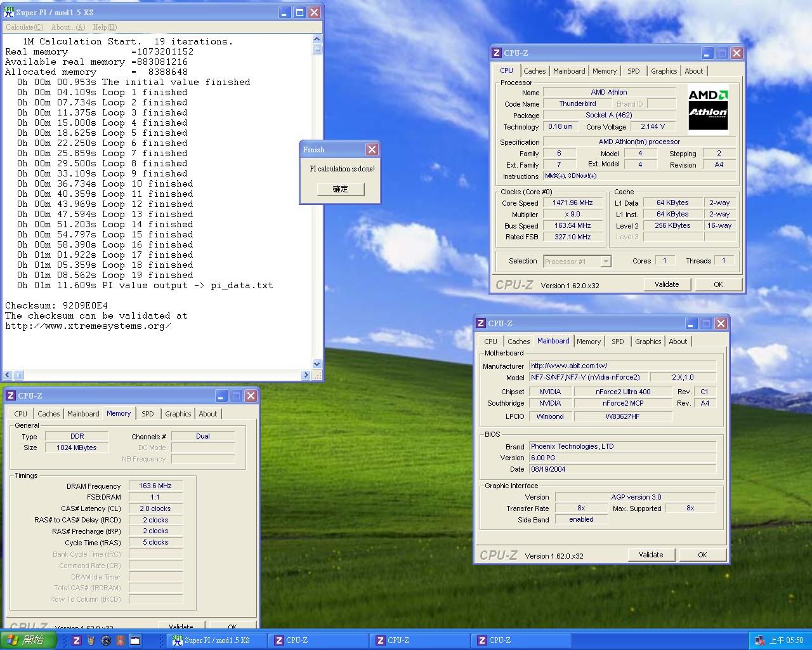Launch CPU-Z from quick launch bar

coord(77,640)
